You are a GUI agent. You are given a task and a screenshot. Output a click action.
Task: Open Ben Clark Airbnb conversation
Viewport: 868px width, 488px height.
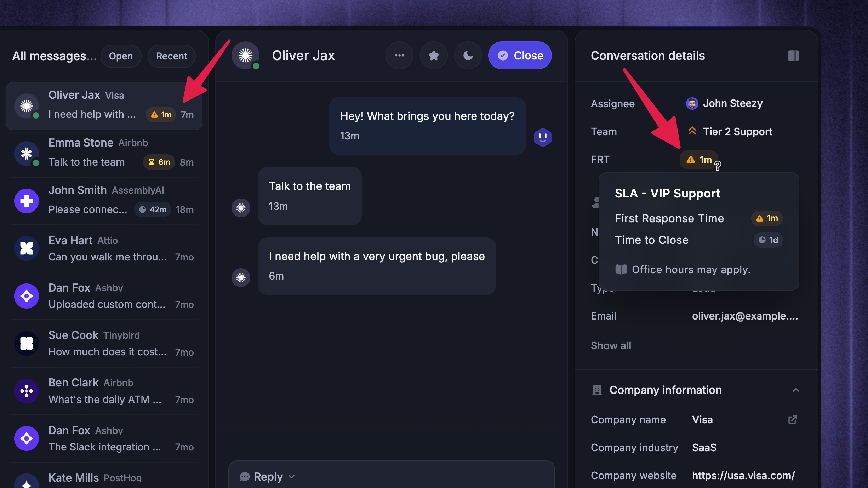(x=104, y=391)
